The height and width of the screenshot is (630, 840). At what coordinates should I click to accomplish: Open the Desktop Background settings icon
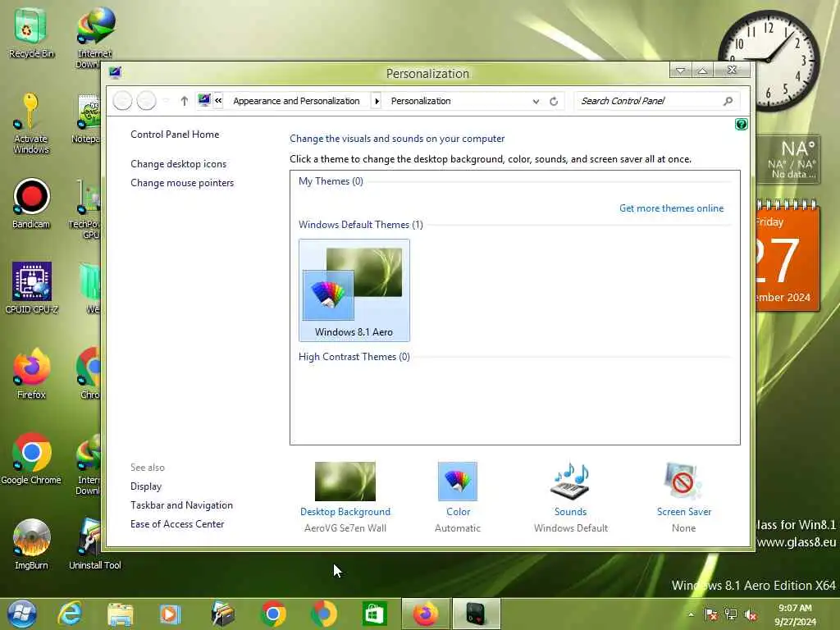coord(345,481)
